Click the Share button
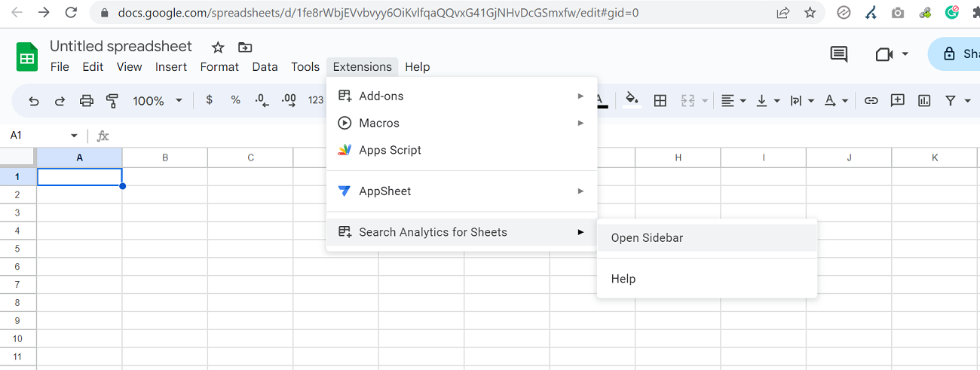The height and width of the screenshot is (370, 980). (x=954, y=54)
